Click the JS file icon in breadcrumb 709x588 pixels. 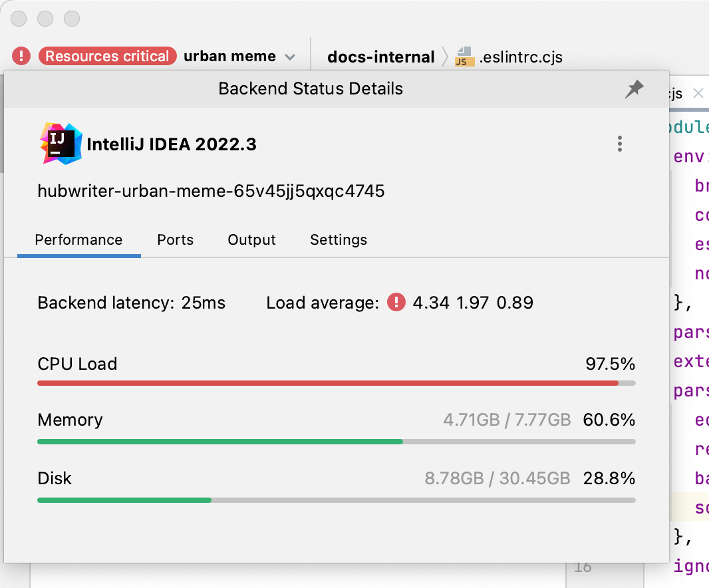click(464, 57)
